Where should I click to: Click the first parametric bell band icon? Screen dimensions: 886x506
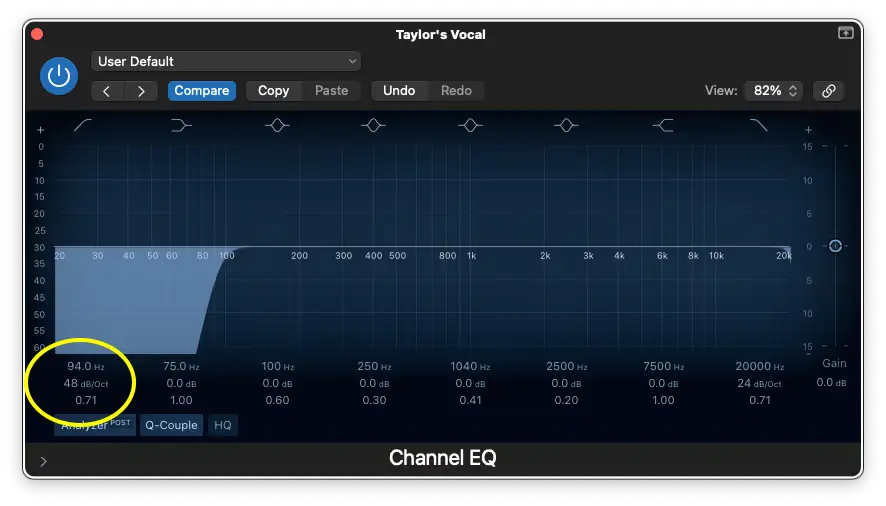(x=277, y=125)
